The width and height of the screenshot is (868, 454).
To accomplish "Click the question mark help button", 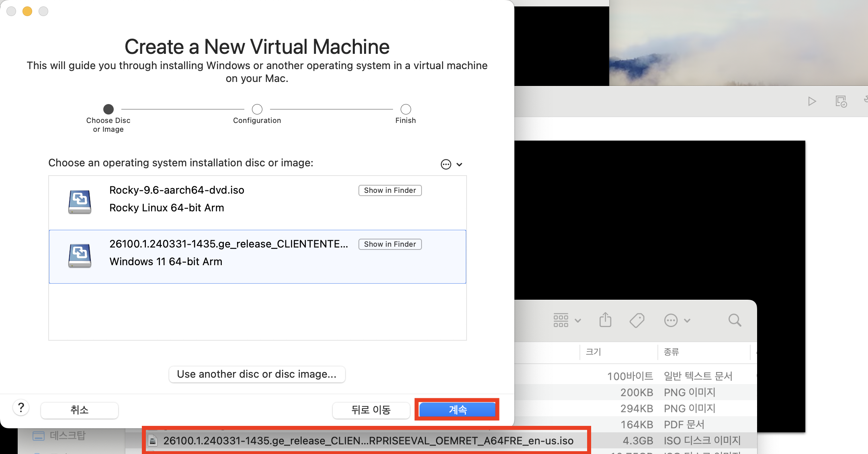I will (x=21, y=408).
